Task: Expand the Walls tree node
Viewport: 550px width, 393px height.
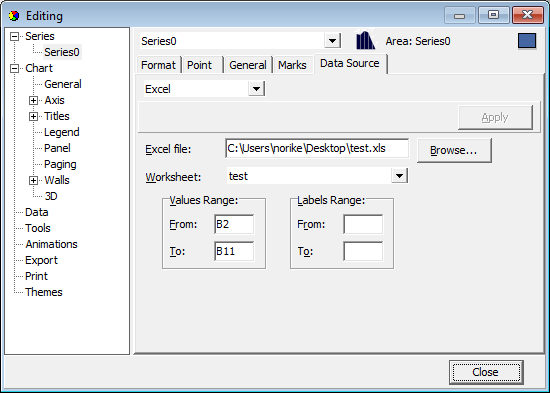Action: [x=33, y=180]
